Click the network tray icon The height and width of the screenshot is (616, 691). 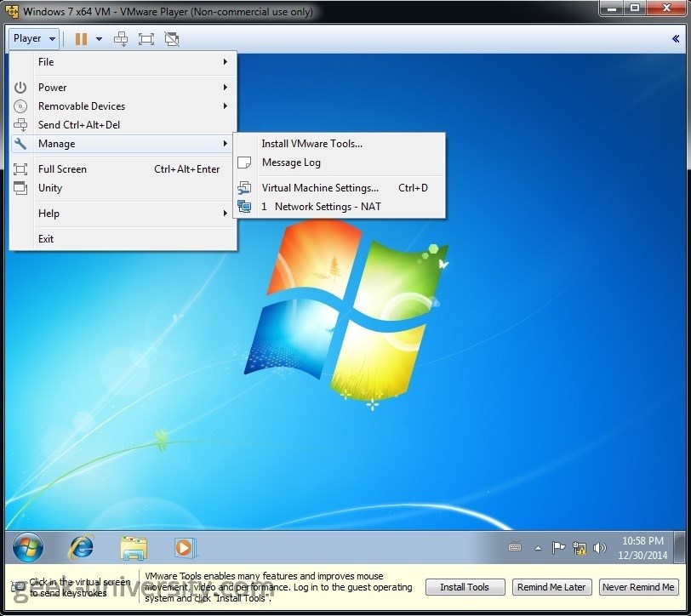[x=579, y=548]
